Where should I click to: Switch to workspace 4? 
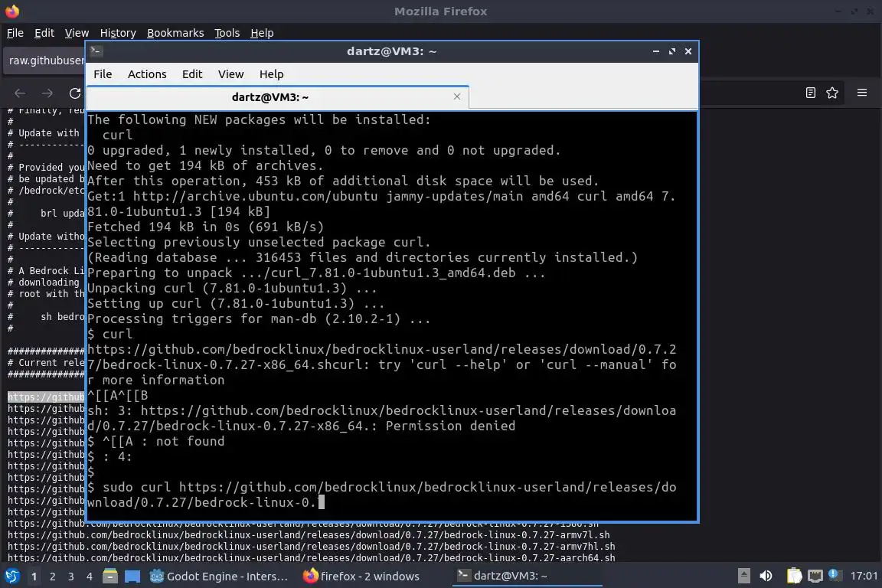90,577
